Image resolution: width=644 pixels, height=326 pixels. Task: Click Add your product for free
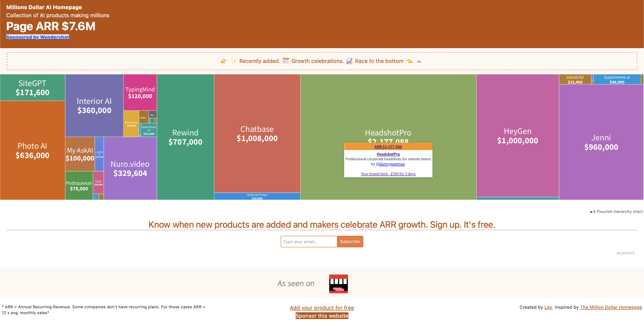click(x=322, y=308)
